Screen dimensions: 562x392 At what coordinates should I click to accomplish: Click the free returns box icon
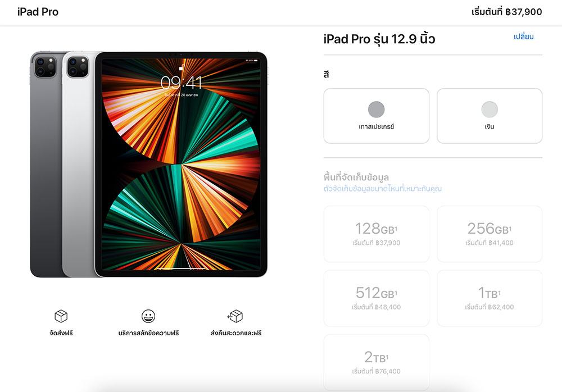235,316
